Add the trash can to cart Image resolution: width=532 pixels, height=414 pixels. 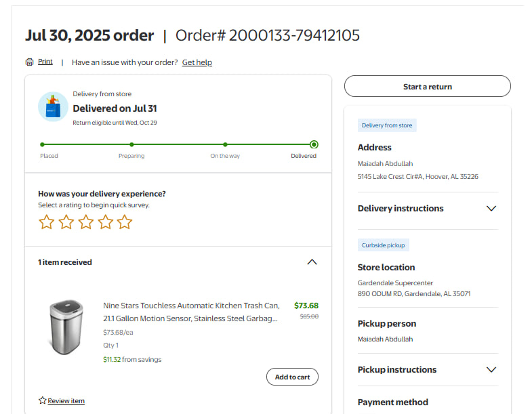[x=292, y=377]
